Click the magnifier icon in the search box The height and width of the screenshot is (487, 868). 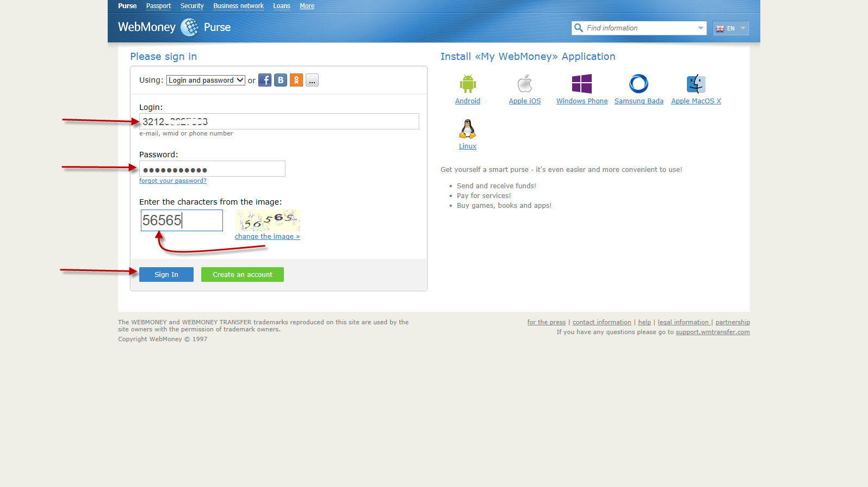[579, 28]
